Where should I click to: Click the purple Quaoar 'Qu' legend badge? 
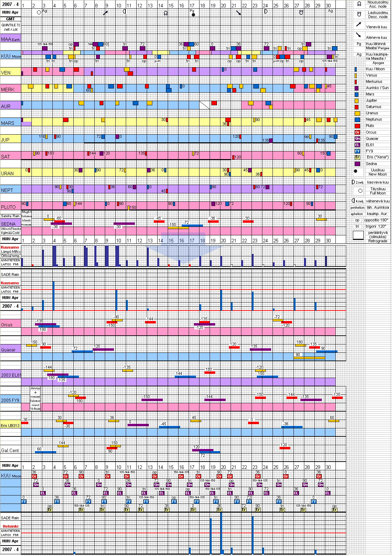(x=357, y=138)
